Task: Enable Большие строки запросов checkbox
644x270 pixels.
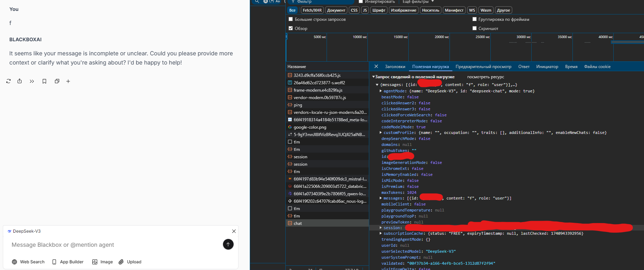Action: [x=291, y=19]
